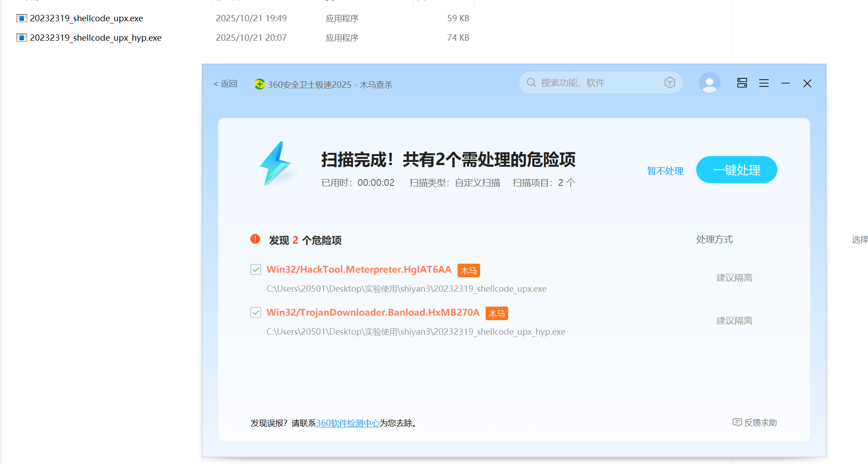Open the hamburger main menu
Image resolution: width=868 pixels, height=464 pixels.
coord(764,83)
